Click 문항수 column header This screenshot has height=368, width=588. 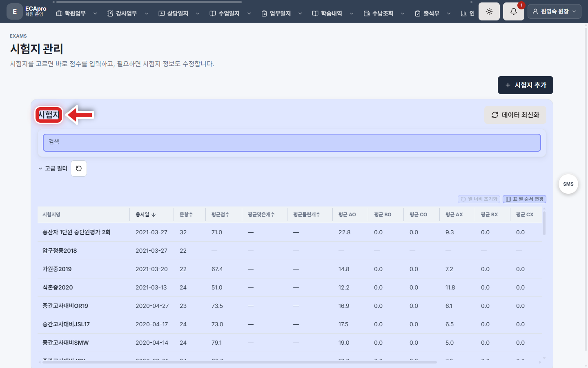click(189, 215)
